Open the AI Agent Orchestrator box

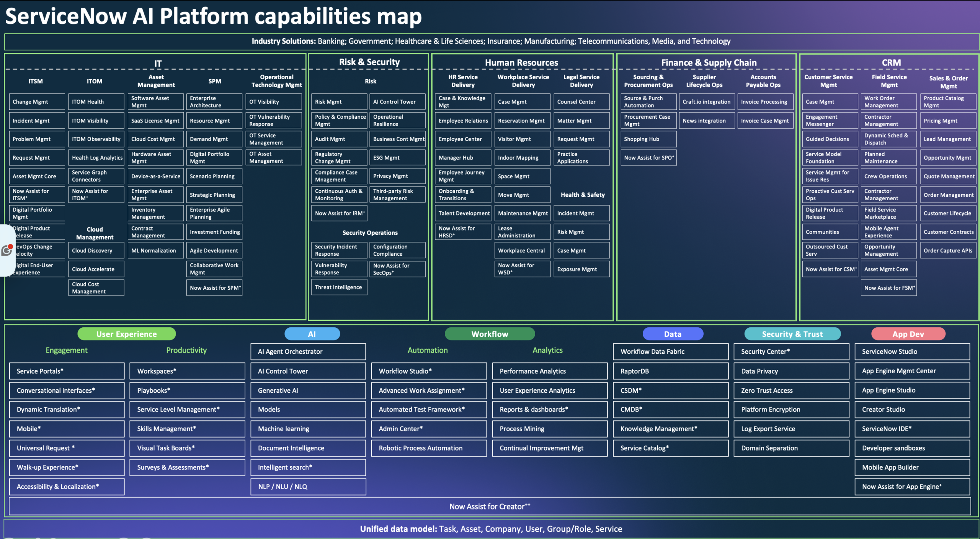coord(308,351)
